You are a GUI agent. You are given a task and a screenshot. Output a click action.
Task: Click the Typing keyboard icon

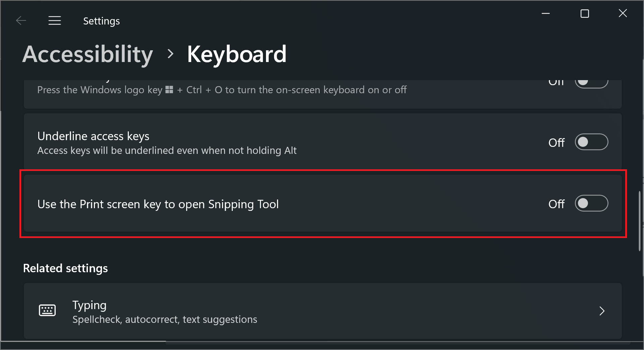[48, 310]
